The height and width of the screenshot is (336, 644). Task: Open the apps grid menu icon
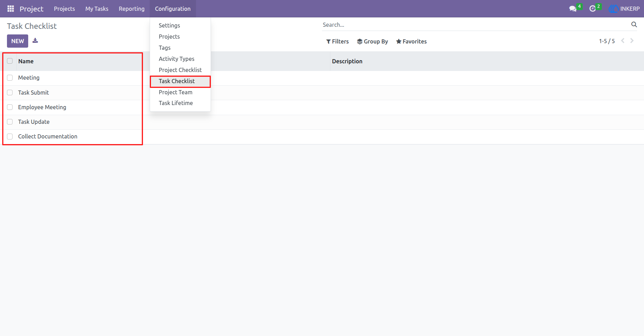tap(10, 9)
